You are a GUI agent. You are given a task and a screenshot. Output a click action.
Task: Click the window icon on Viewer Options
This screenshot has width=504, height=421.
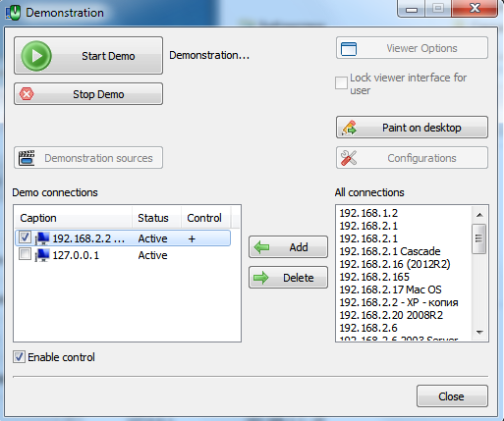(349, 49)
